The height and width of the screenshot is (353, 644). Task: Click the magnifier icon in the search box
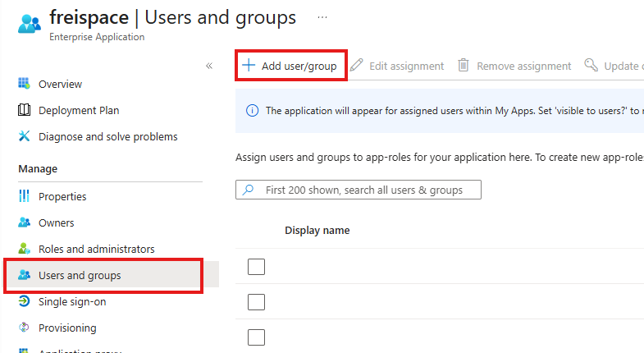[248, 190]
